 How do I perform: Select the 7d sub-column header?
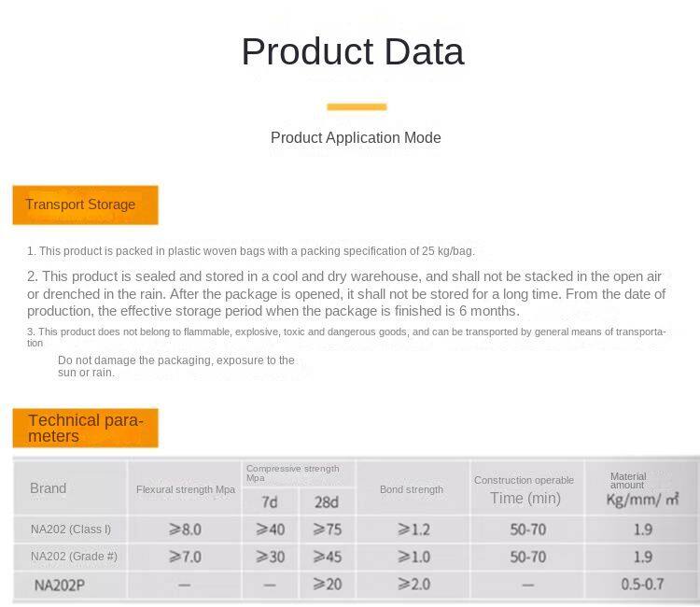(x=270, y=502)
